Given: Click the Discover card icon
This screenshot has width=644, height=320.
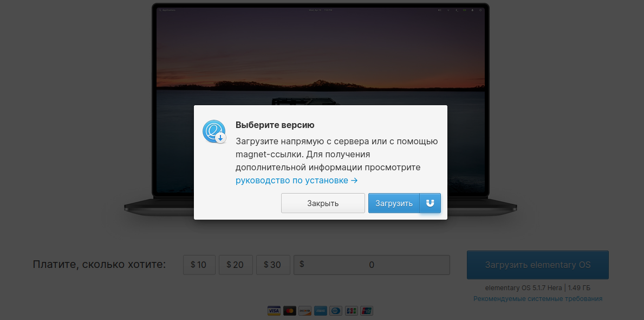Looking at the screenshot, I should tap(305, 311).
